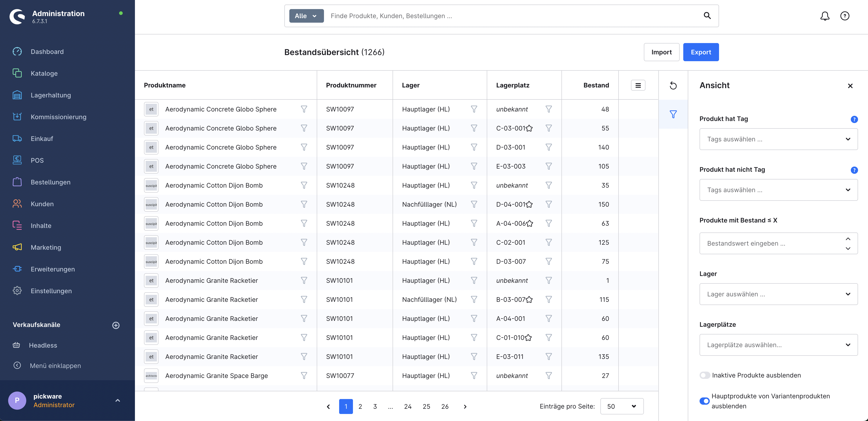Image resolution: width=868 pixels, height=421 pixels.
Task: Open the column settings list icon
Action: 638,85
